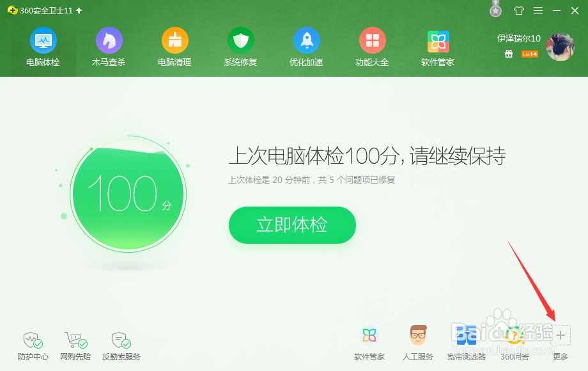
Task: Open the 电脑体检 tab
Action: tap(43, 47)
